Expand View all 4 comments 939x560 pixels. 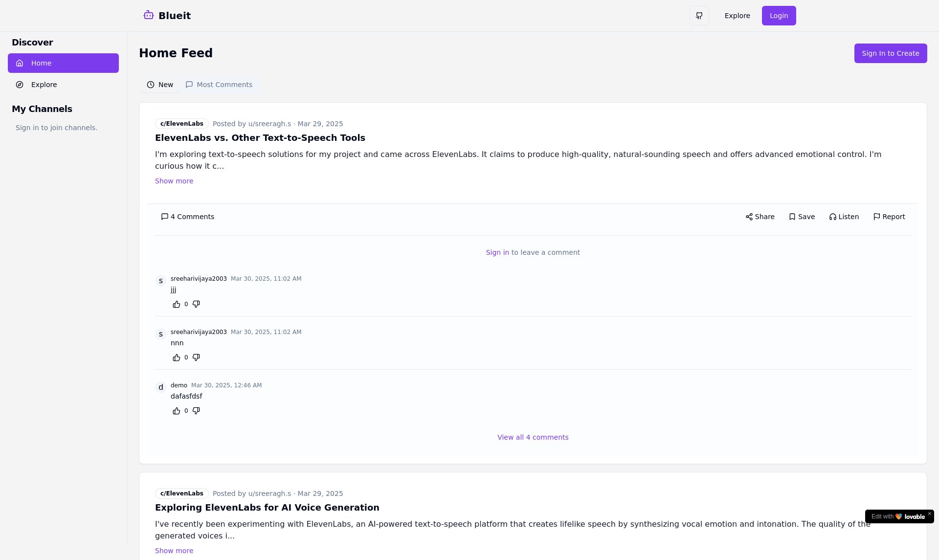(x=533, y=437)
